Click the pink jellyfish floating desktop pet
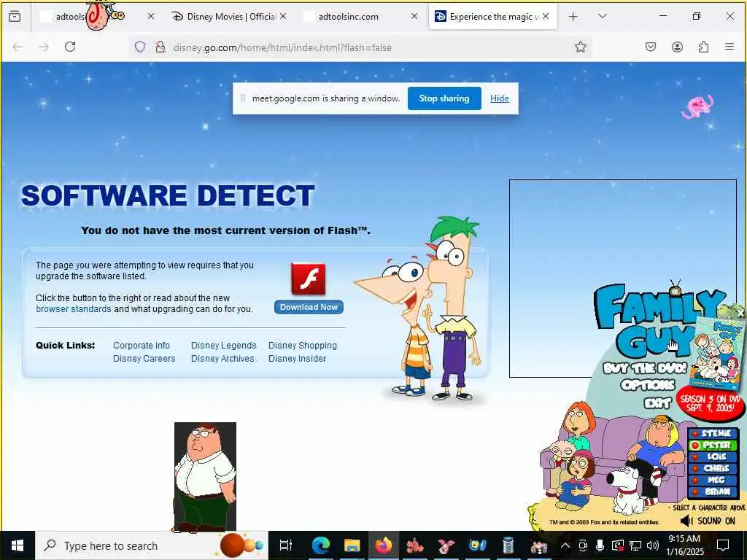This screenshot has width=747, height=560. click(697, 106)
